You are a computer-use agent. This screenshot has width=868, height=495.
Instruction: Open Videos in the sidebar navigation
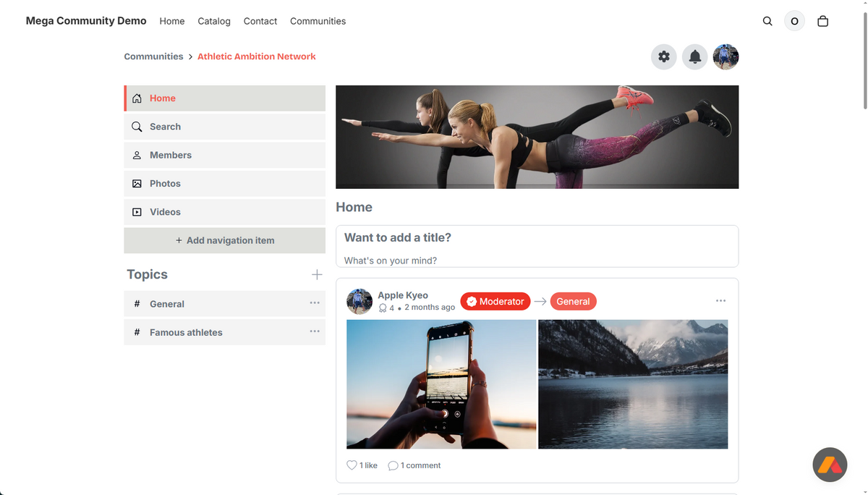tap(225, 212)
